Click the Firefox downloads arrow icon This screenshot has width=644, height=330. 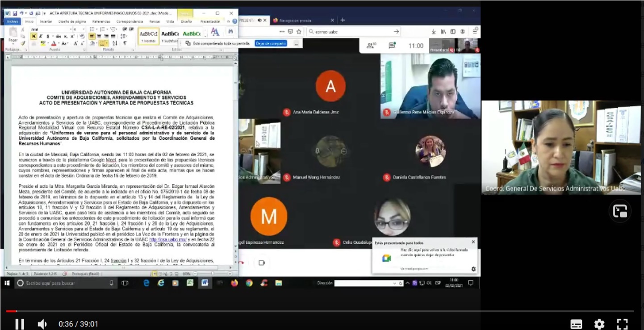click(x=434, y=32)
